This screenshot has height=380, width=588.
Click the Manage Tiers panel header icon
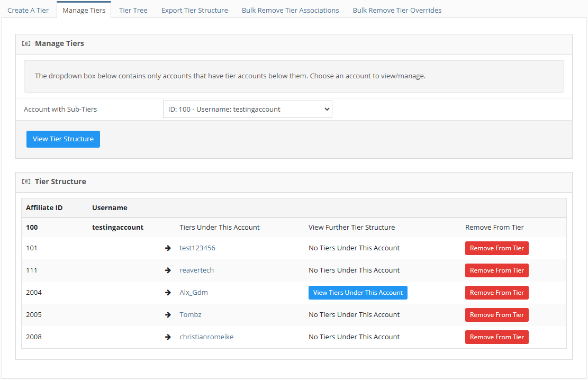(26, 43)
